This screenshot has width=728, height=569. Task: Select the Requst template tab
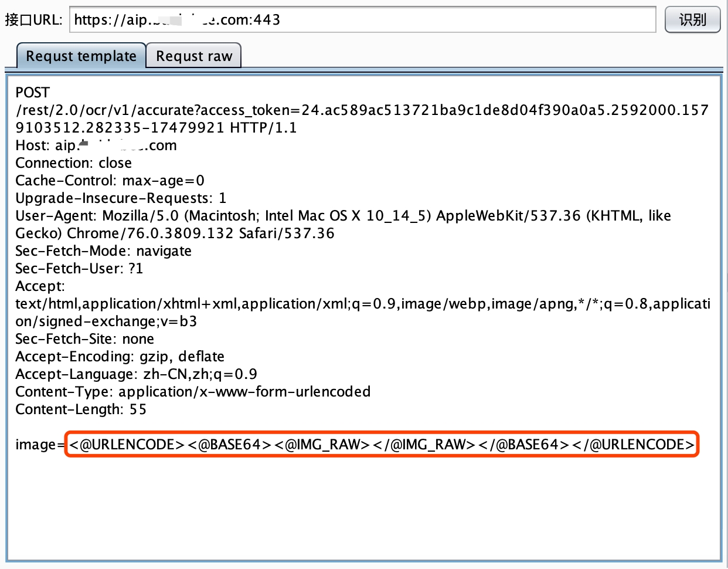(x=81, y=56)
